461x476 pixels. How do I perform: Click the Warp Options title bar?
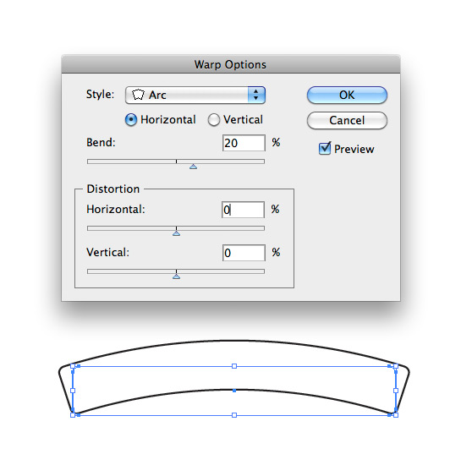(230, 64)
